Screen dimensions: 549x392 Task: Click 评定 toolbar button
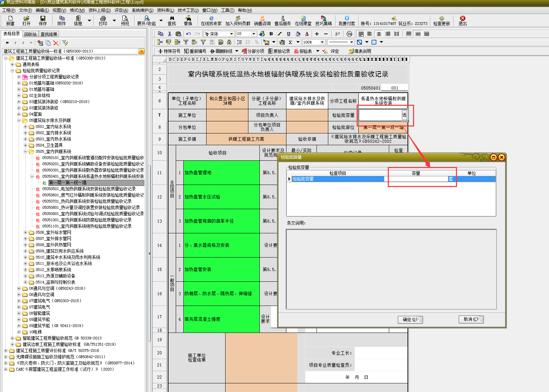(x=331, y=51)
